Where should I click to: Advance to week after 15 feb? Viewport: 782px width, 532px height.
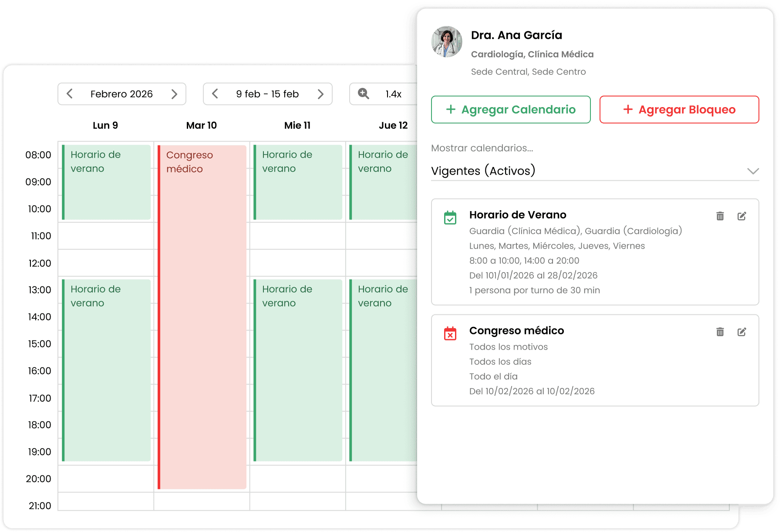[x=320, y=94]
